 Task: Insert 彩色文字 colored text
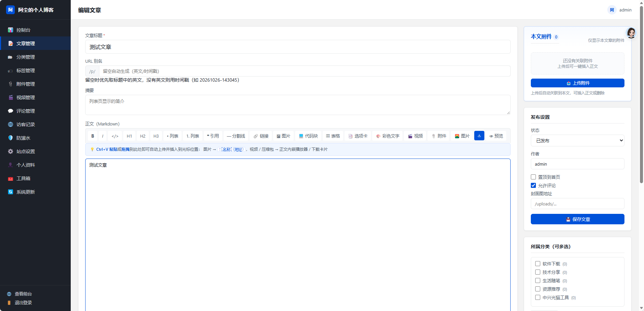pos(388,136)
